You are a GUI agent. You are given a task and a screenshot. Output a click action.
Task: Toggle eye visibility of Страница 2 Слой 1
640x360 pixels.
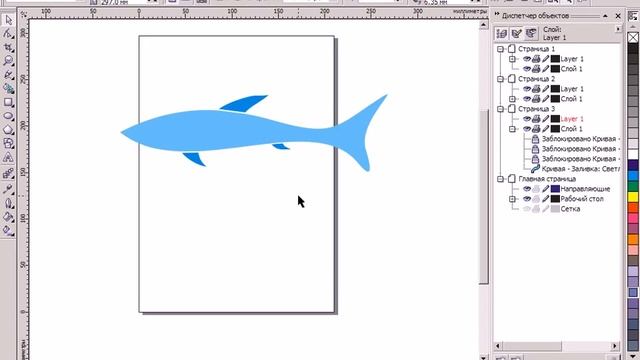[527, 99]
